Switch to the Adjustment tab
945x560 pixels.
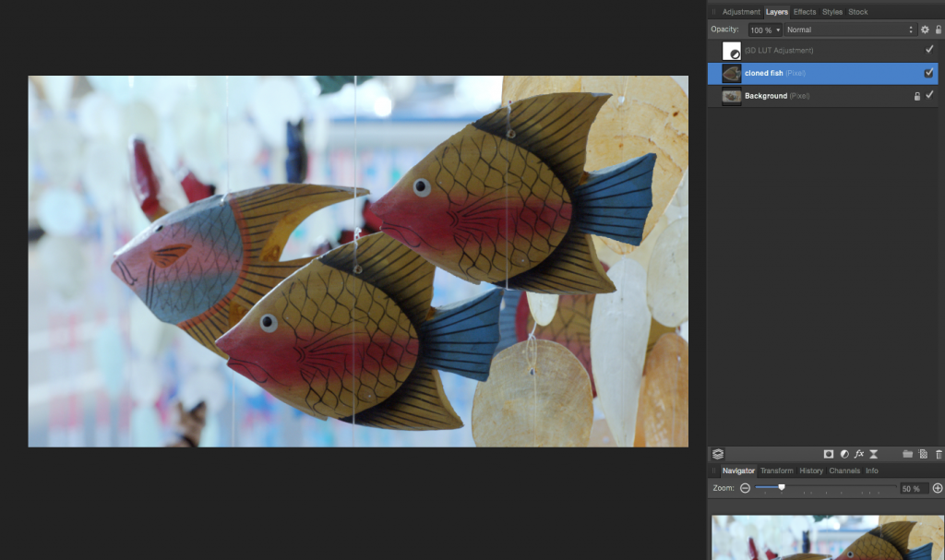(741, 12)
